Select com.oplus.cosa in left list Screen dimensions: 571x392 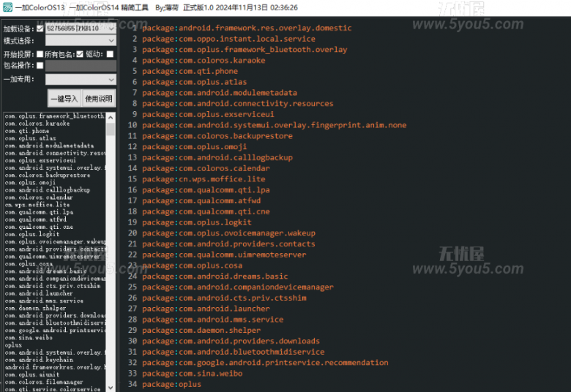[x=29, y=264]
